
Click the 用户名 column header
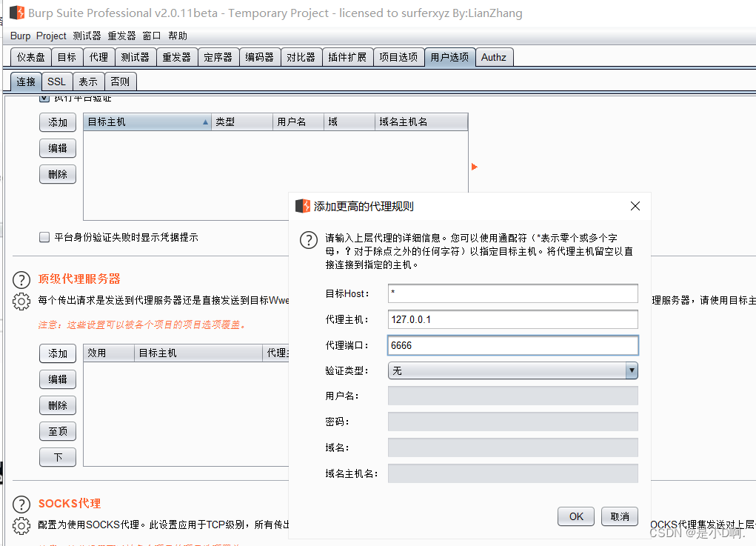(x=298, y=122)
